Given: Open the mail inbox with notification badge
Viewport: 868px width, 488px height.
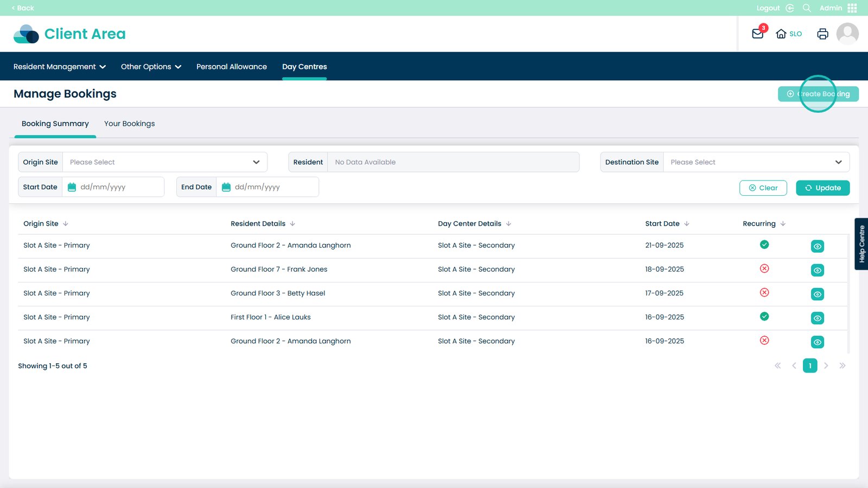Looking at the screenshot, I should (x=758, y=34).
